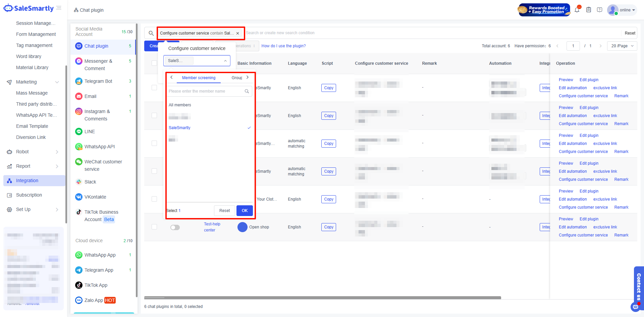Toggle the Test-help center plugin switch

point(175,227)
